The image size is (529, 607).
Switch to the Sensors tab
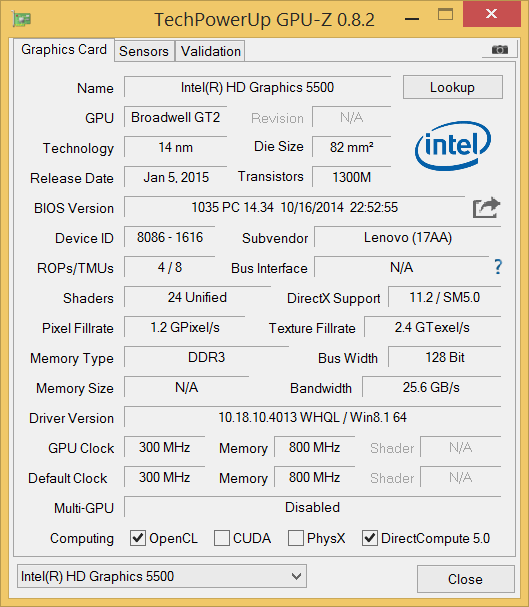(x=144, y=51)
